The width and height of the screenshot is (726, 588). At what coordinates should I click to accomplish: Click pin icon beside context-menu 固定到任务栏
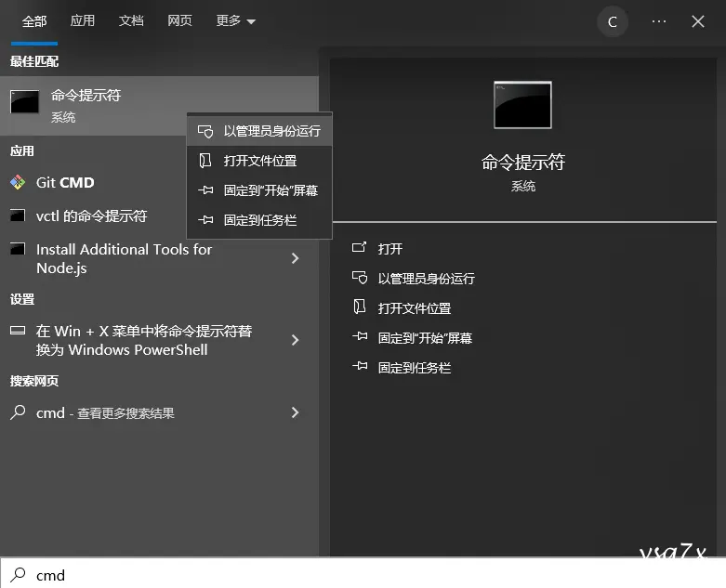205,220
